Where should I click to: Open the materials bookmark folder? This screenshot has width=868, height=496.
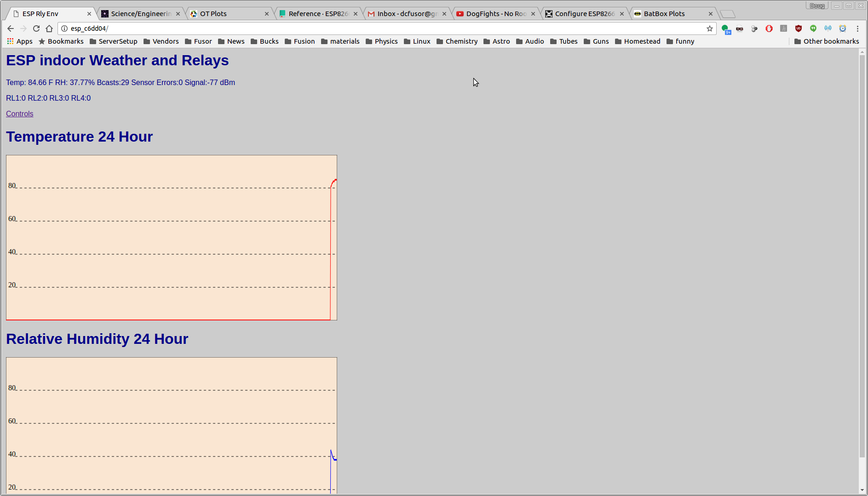[340, 41]
